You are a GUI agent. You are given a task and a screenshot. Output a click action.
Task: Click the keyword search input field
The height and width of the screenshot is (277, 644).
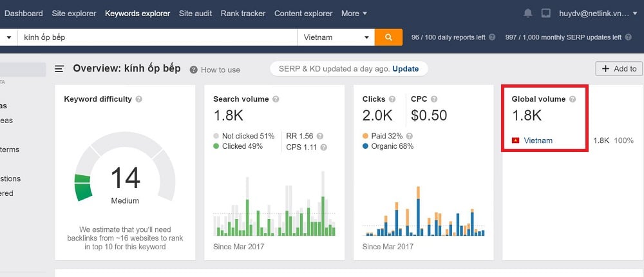[x=158, y=37]
